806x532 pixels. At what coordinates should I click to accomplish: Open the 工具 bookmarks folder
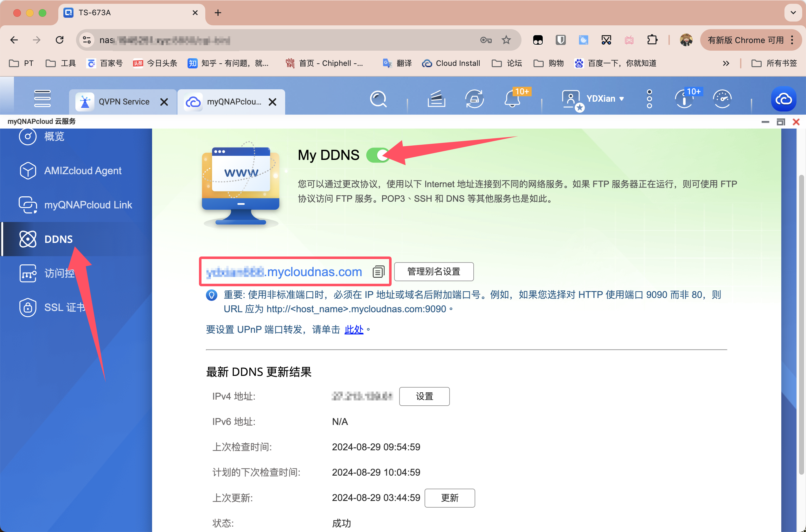[x=61, y=63]
